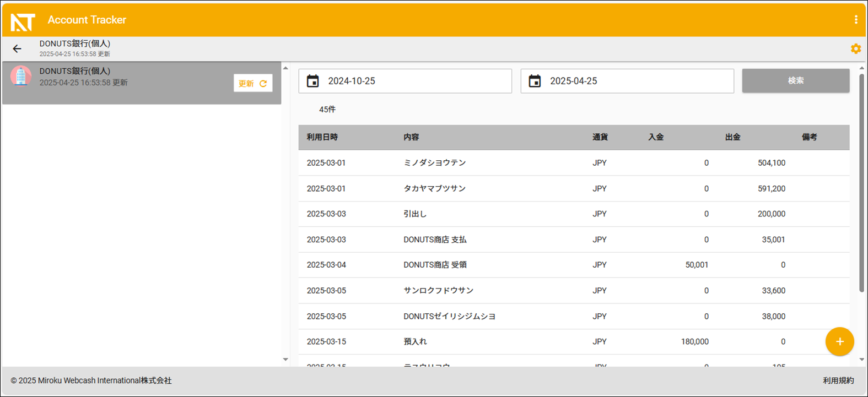
Task: Click the Account Tracker logo icon
Action: [x=23, y=21]
